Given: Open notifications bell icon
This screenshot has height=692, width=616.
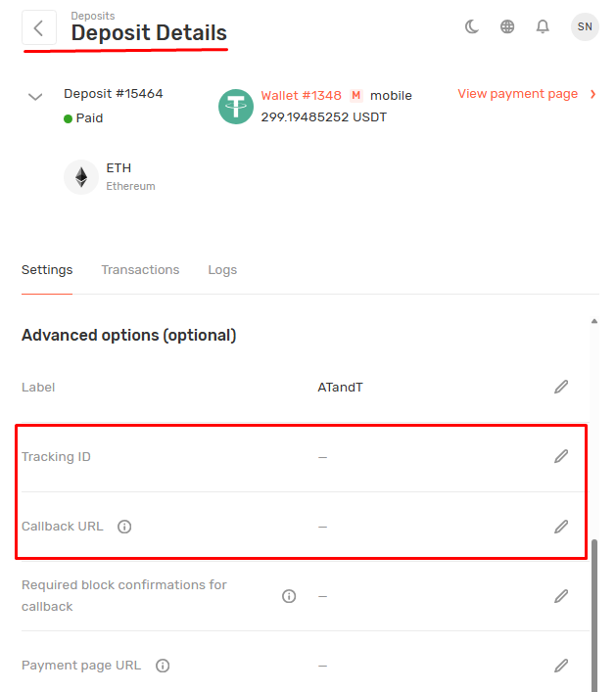Looking at the screenshot, I should point(543,26).
